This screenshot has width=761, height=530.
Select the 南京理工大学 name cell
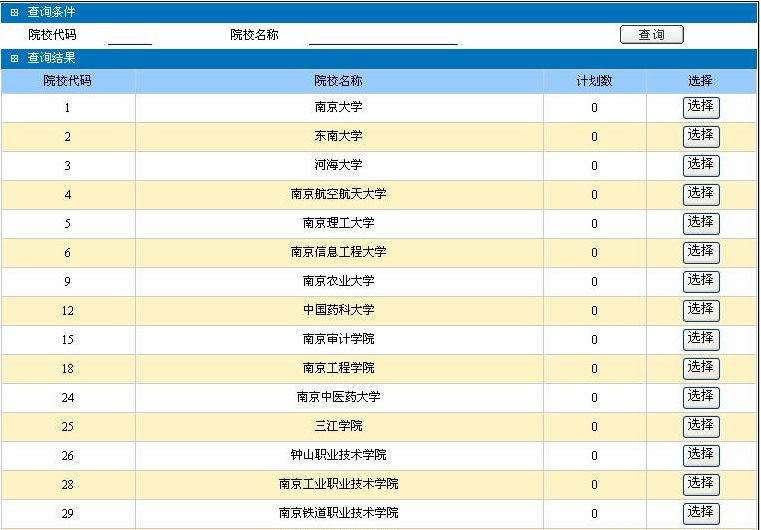[339, 223]
